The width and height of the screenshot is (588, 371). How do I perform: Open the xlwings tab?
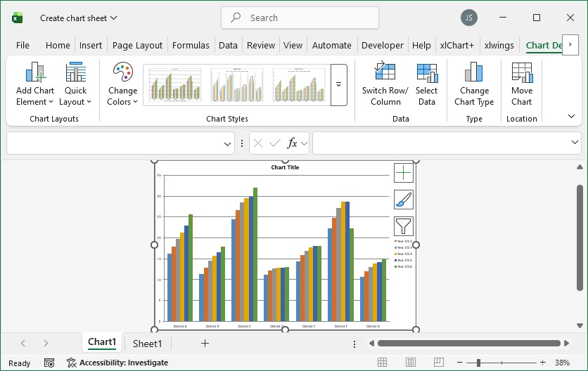[499, 46]
